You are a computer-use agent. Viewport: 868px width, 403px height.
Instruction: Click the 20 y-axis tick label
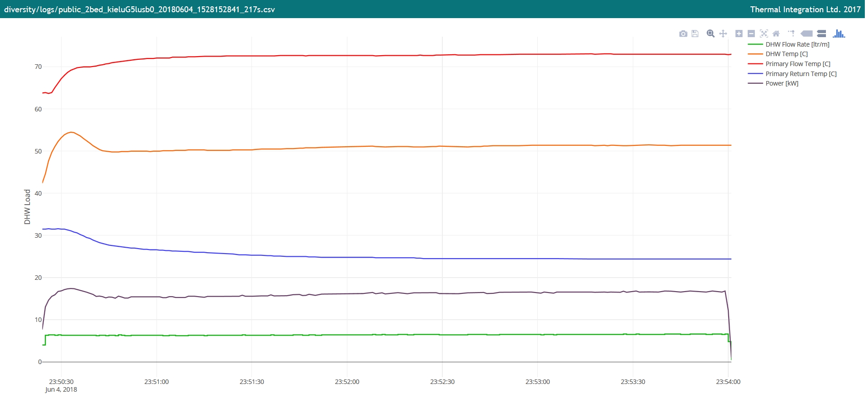38,278
